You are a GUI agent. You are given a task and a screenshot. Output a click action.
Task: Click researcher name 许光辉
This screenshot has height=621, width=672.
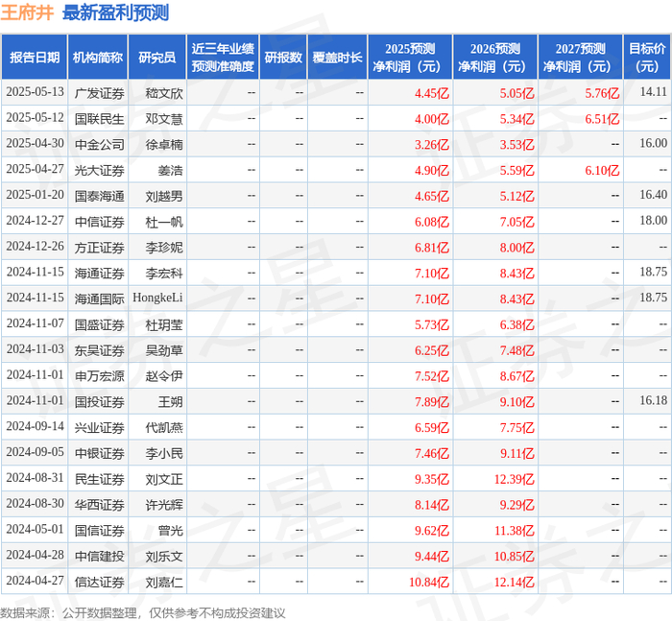(x=164, y=505)
